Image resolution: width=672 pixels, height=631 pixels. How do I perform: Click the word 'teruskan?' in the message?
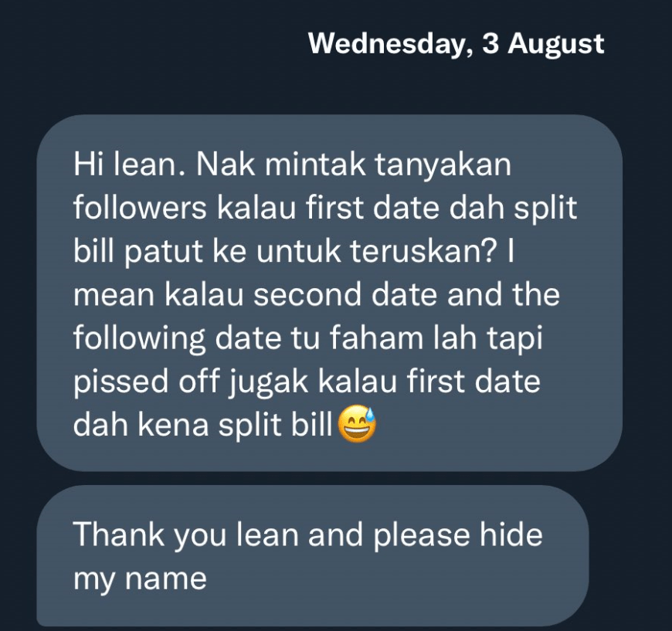[423, 251]
